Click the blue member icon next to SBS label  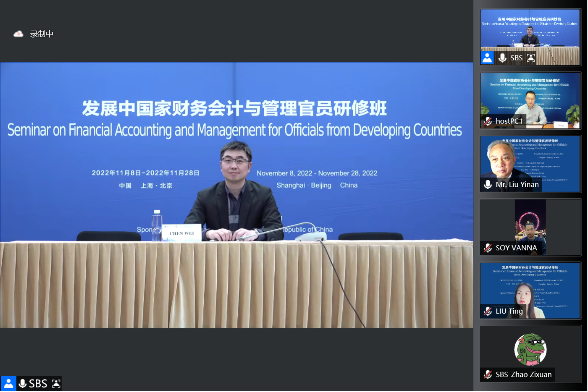[x=9, y=383]
